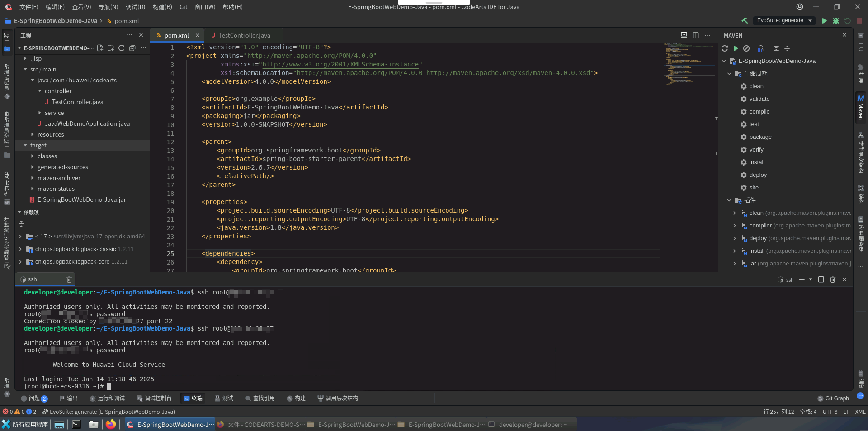Click the errors and warnings counter in the status bar
868x431 pixels.
19,412
